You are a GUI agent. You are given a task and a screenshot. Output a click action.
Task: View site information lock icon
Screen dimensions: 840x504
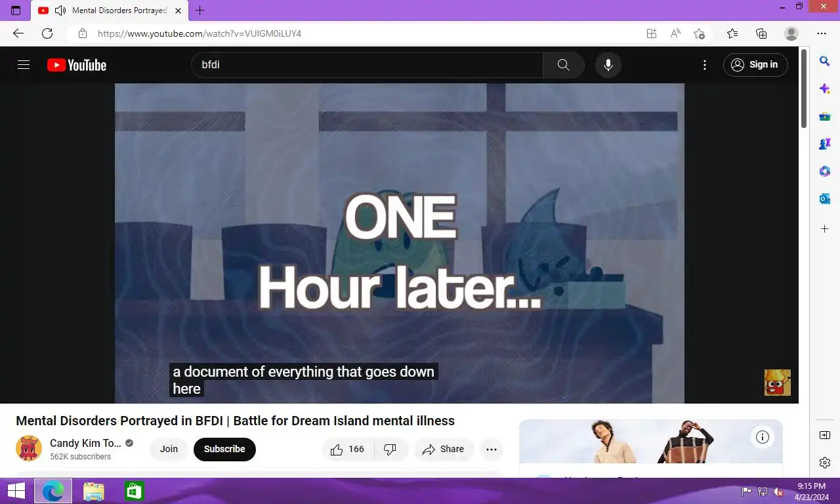82,33
